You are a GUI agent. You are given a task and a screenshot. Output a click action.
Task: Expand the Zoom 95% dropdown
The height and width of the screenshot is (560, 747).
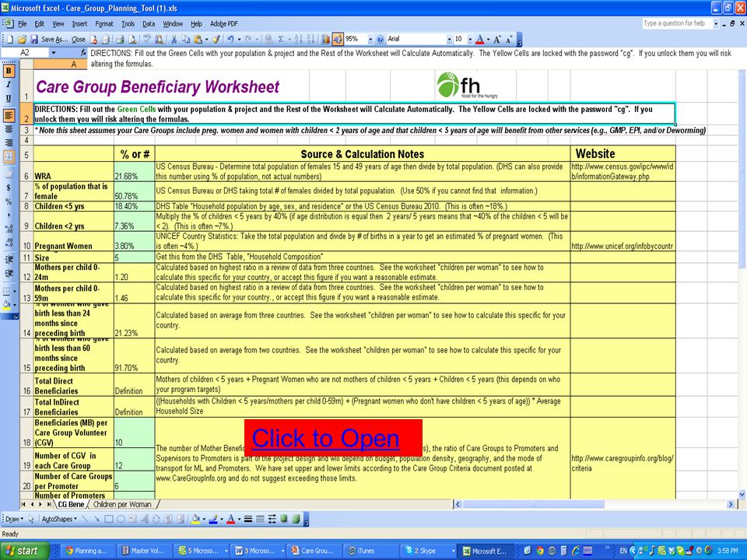[x=370, y=39]
